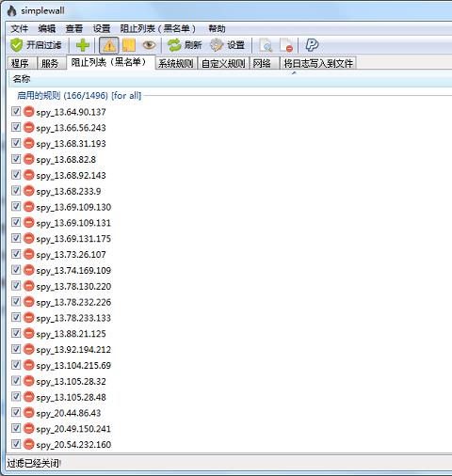The image size is (452, 476).
Task: Open the 阻止列表（黑名单）menu in the menu bar
Action: click(x=157, y=29)
